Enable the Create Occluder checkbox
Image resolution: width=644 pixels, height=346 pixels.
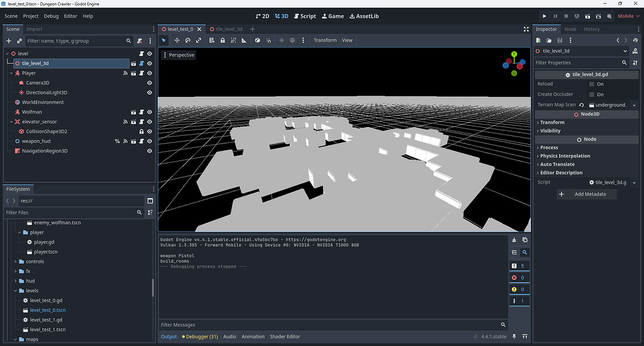coord(591,94)
